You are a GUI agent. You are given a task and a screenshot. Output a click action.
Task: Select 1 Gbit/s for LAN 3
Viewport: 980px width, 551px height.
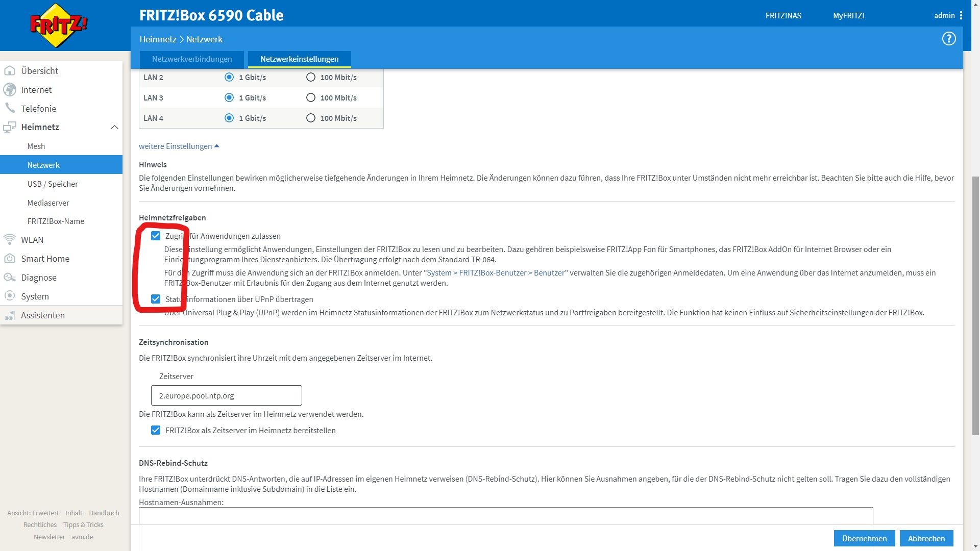click(x=229, y=97)
